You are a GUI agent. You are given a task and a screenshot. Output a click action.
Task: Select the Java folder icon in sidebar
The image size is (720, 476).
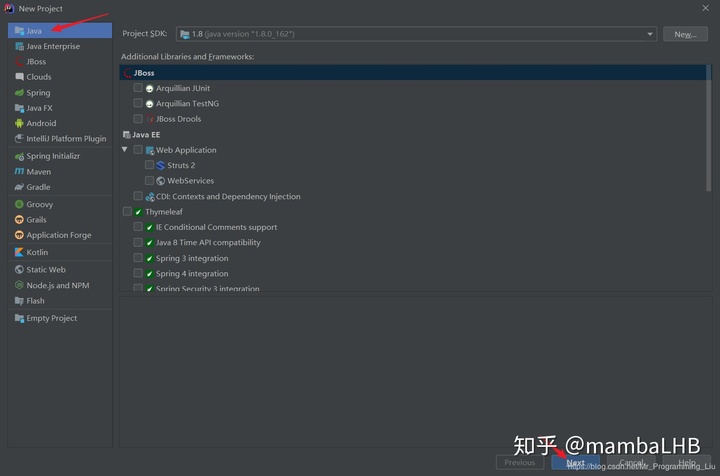[x=19, y=31]
